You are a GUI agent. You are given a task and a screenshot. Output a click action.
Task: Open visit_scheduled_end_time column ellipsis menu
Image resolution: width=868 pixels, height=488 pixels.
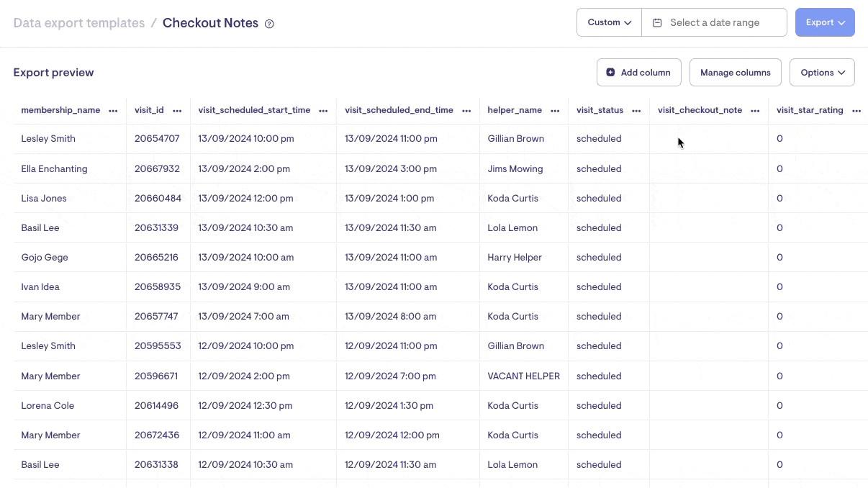[x=466, y=111]
